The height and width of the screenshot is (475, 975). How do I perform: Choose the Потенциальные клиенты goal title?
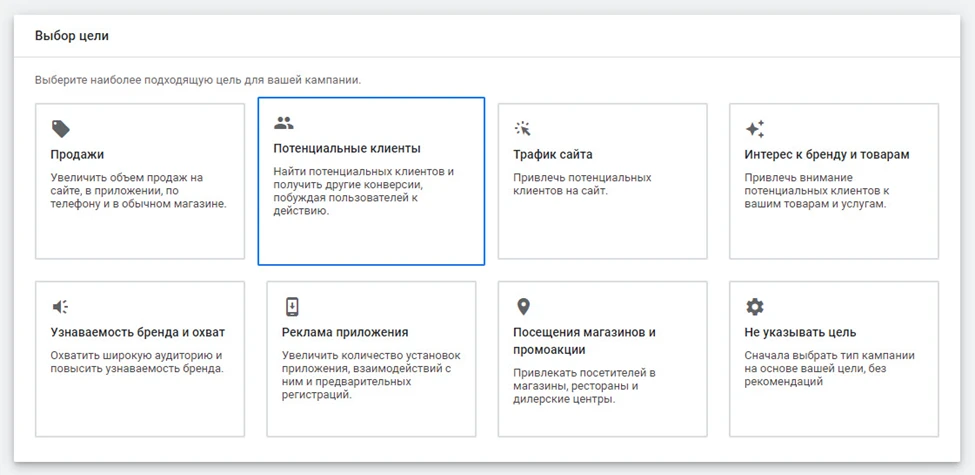click(x=347, y=149)
